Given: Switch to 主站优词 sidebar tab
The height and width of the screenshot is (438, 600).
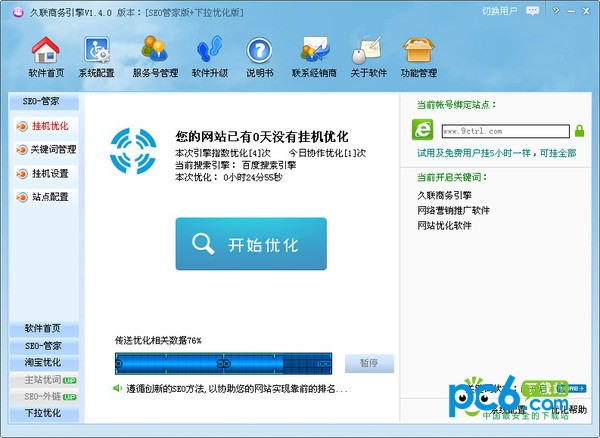Looking at the screenshot, I should tap(44, 380).
